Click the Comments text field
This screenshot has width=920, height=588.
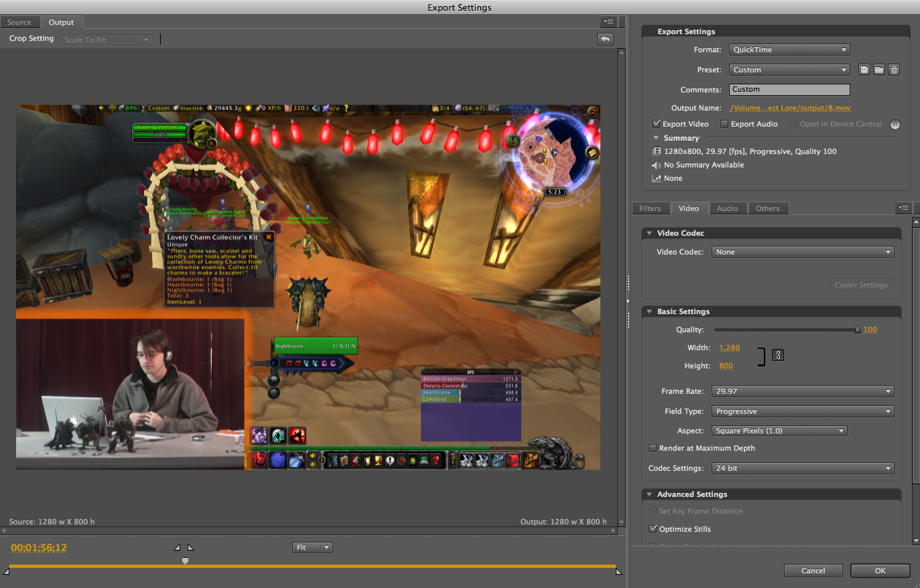789,89
